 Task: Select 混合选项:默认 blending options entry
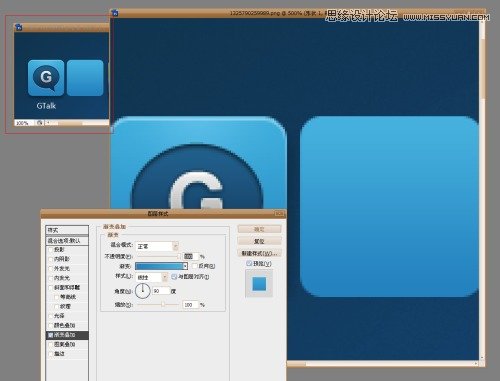tap(67, 241)
